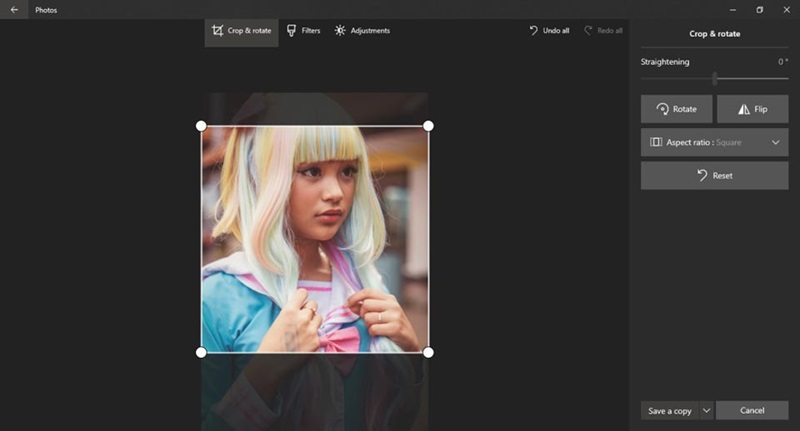Rotate the image with Rotate button
Viewport: 800px width, 431px height.
click(x=677, y=109)
